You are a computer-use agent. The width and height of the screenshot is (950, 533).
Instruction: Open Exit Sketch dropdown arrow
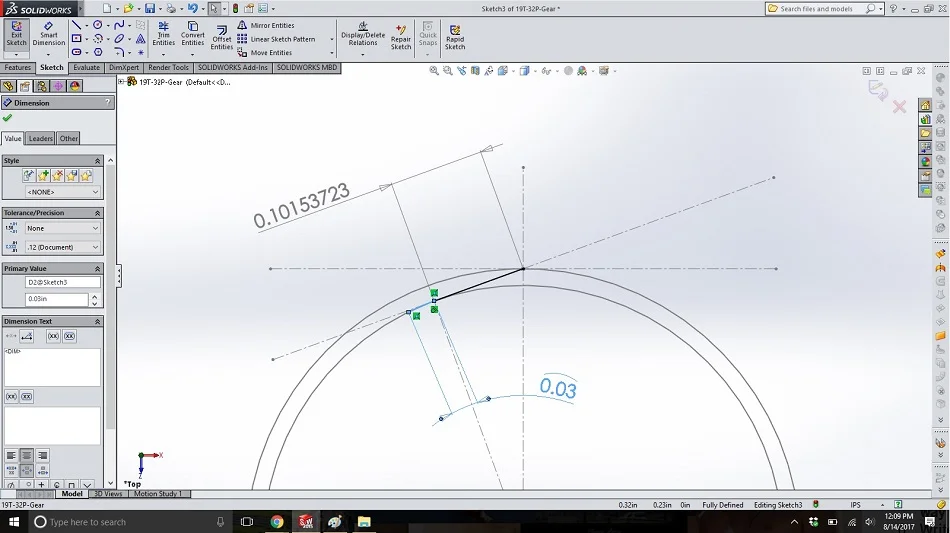pos(16,54)
